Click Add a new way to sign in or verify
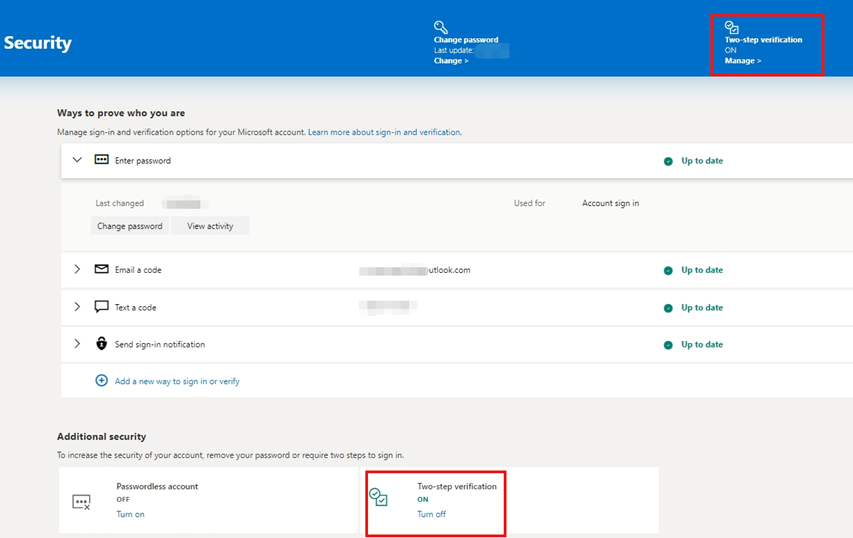 click(177, 381)
